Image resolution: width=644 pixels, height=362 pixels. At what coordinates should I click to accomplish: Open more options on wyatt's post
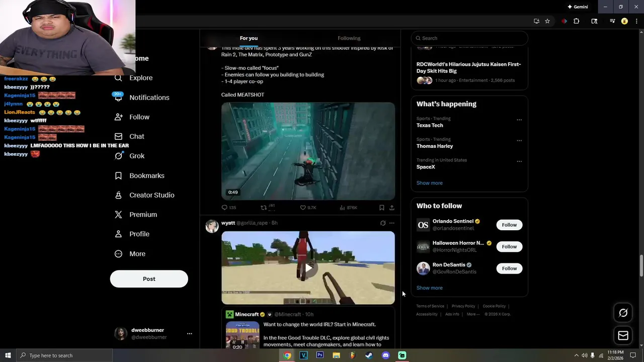392,223
